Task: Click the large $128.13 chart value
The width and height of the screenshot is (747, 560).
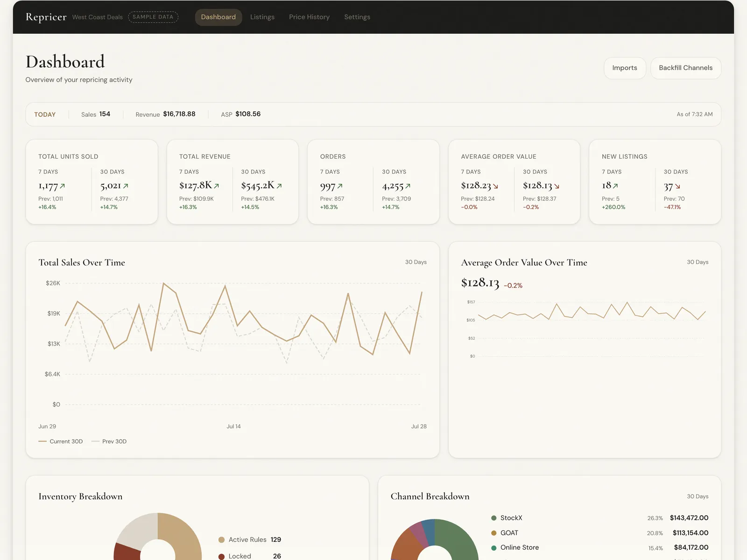Action: pyautogui.click(x=480, y=283)
